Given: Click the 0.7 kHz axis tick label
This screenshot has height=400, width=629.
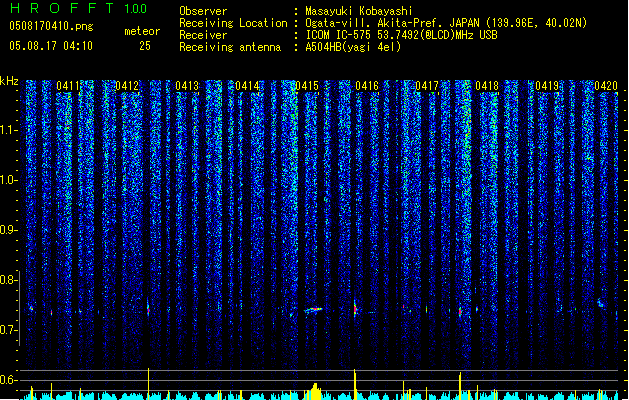Looking at the screenshot, I should (x=7, y=330).
